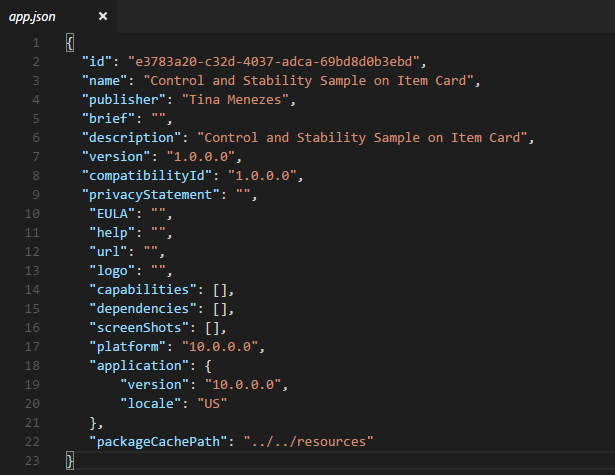The width and height of the screenshot is (615, 475).
Task: Click the version value "1.0.0.0" on line 7
Action: click(x=201, y=157)
